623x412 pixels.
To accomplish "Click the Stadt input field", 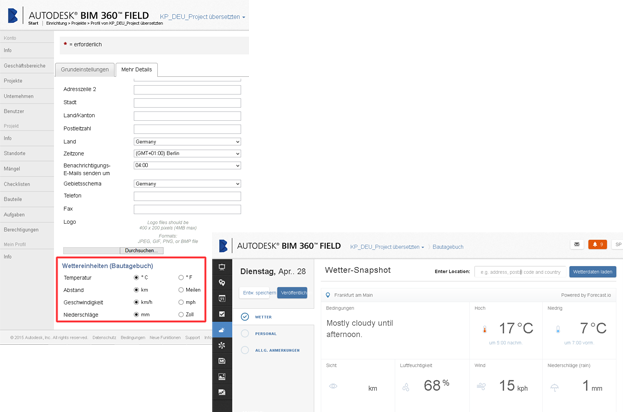I will coord(187,103).
